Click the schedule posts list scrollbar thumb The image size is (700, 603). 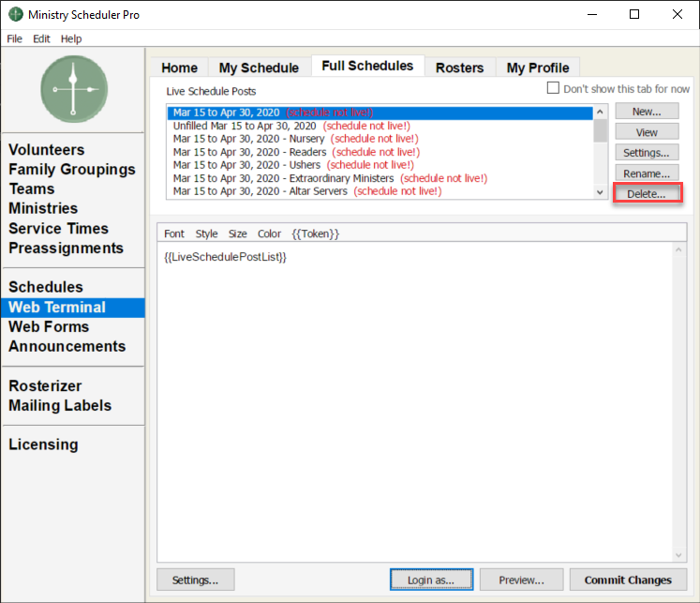click(600, 130)
